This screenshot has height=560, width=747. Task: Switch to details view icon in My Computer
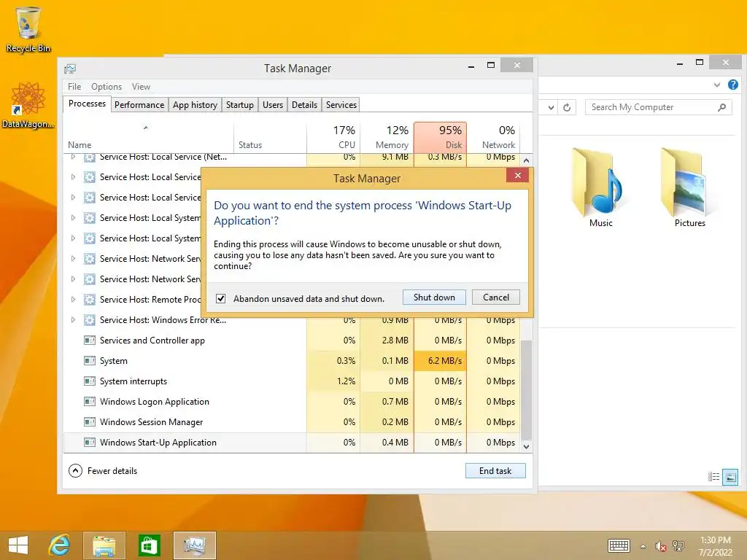coord(713,477)
